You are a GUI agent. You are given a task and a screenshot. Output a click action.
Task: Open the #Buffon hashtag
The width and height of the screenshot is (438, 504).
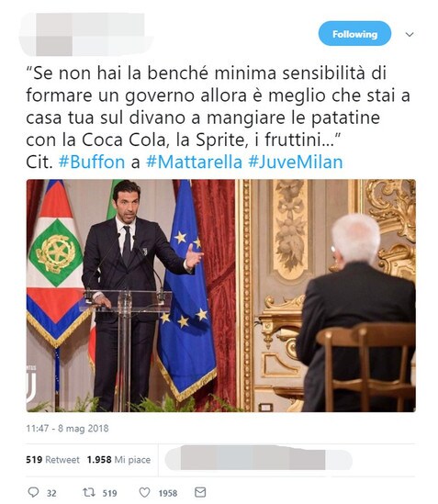click(92, 162)
